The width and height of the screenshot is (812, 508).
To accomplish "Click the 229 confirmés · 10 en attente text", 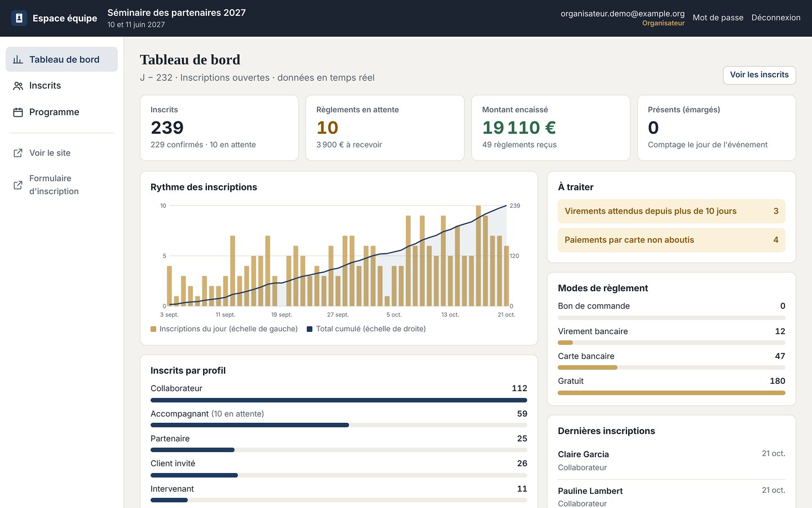I will pos(203,145).
